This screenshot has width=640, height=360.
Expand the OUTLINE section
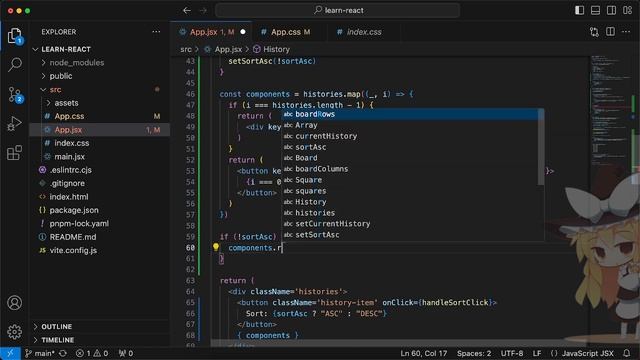(x=56, y=327)
